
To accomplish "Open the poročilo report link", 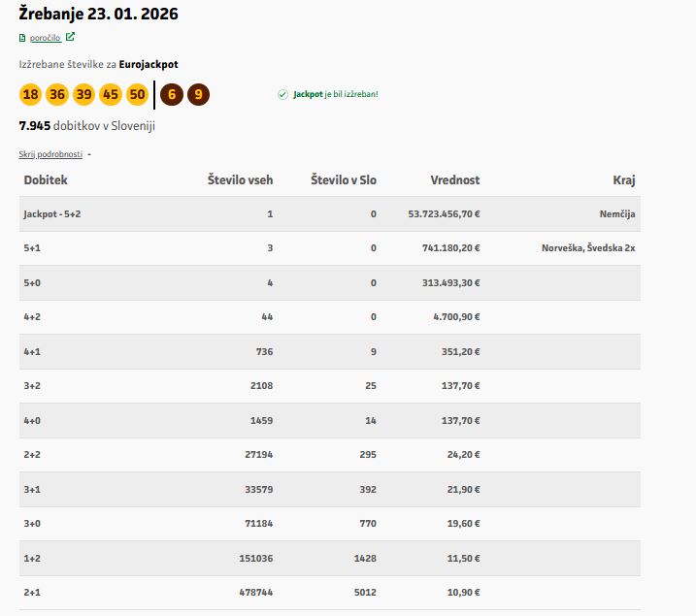I will [x=45, y=38].
